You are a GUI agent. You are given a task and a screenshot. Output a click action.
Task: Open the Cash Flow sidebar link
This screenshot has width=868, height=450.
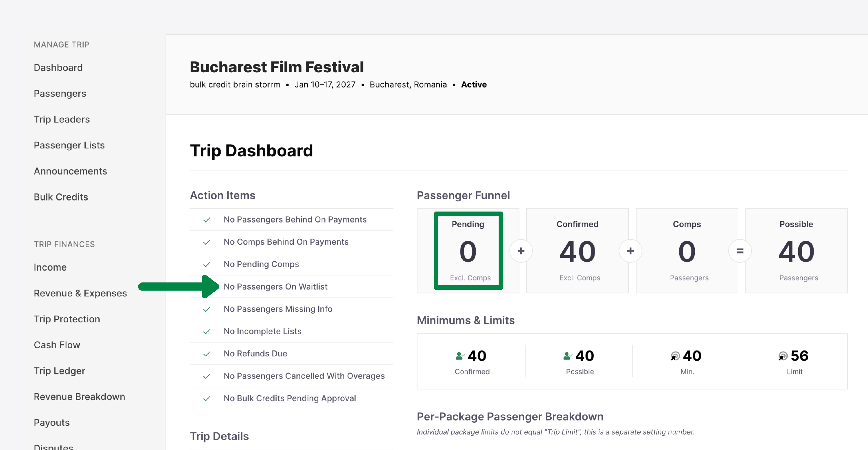tap(57, 345)
